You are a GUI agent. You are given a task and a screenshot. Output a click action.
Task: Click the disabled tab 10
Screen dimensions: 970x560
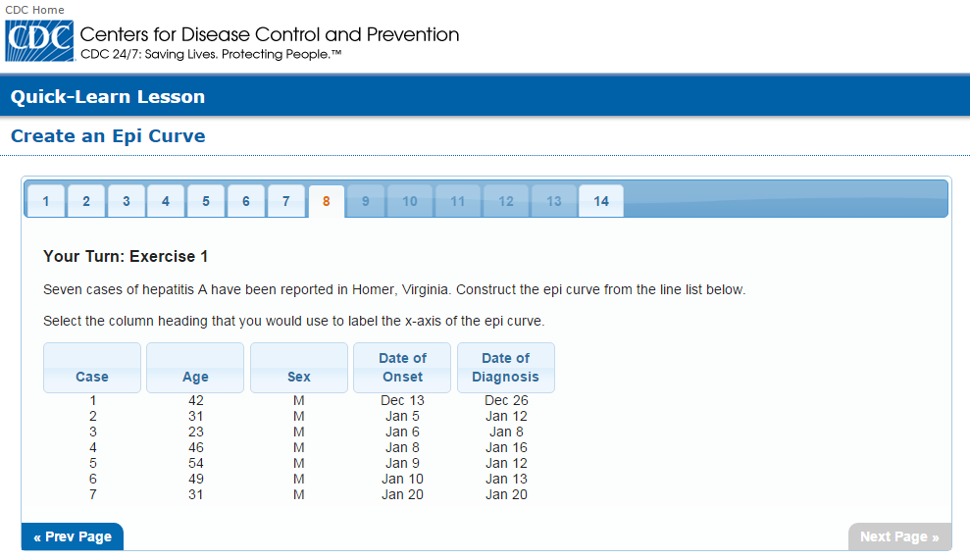pos(410,201)
